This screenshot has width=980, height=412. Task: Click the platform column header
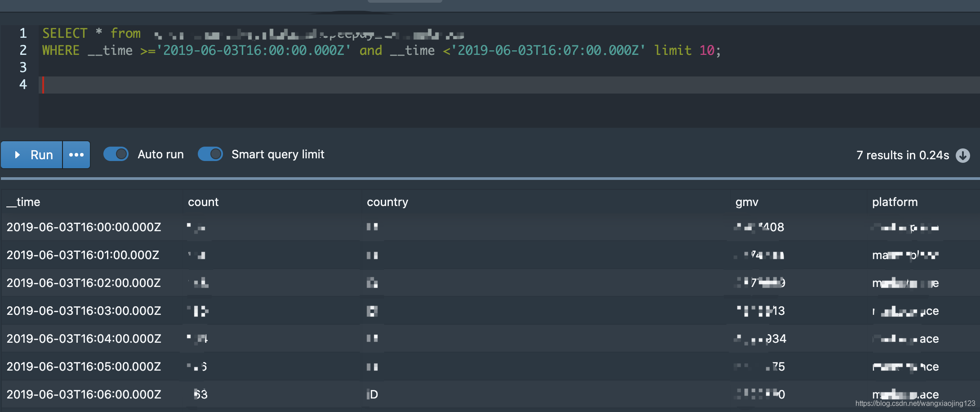click(x=895, y=202)
